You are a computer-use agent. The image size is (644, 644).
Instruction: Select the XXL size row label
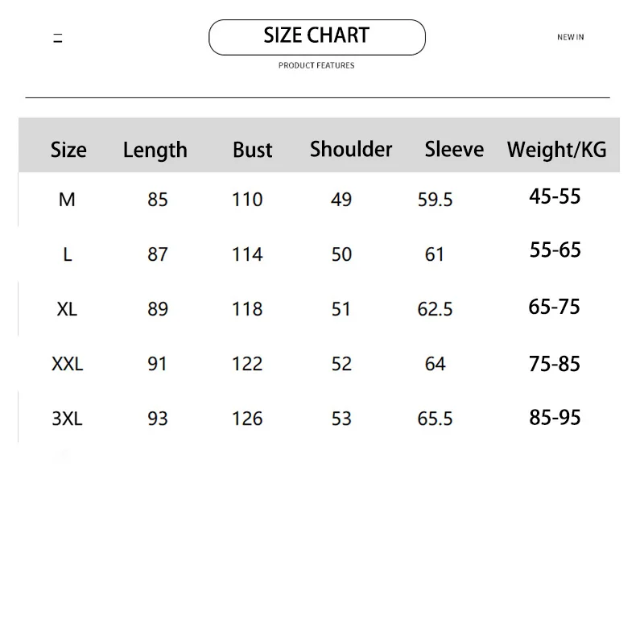[68, 364]
